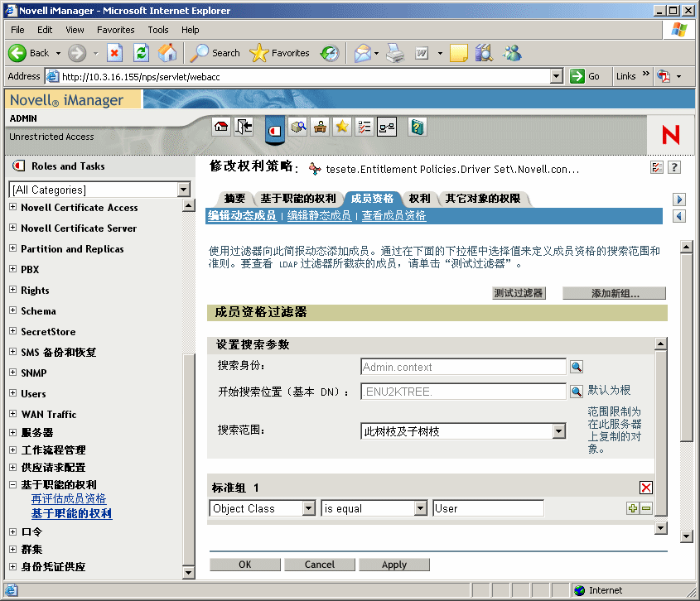Open Preferences checklist icon

tap(364, 127)
